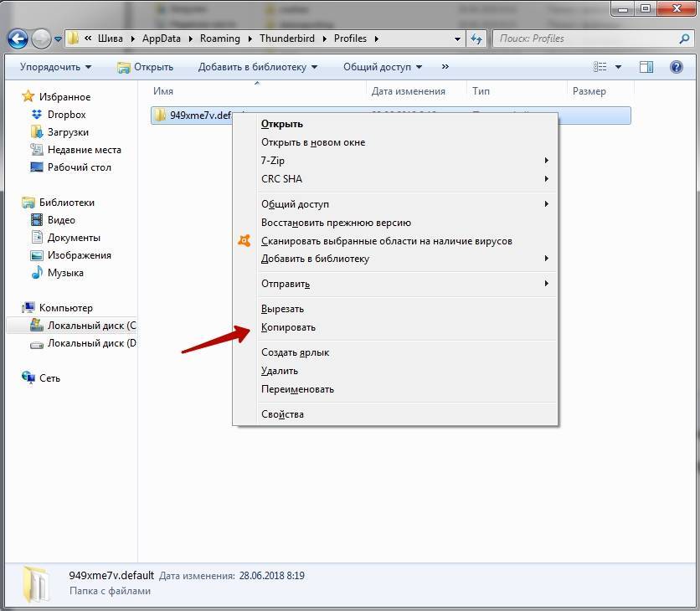Image resolution: width=700 pixels, height=611 pixels.
Task: Click the Dropbox icon in Favorites
Action: [36, 115]
